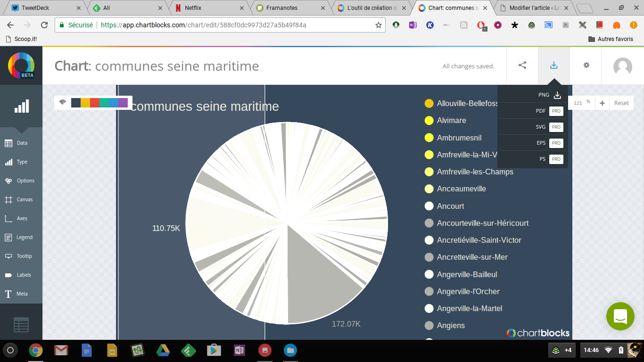Edit the header chart name
This screenshot has width=644, height=362.
click(177, 66)
